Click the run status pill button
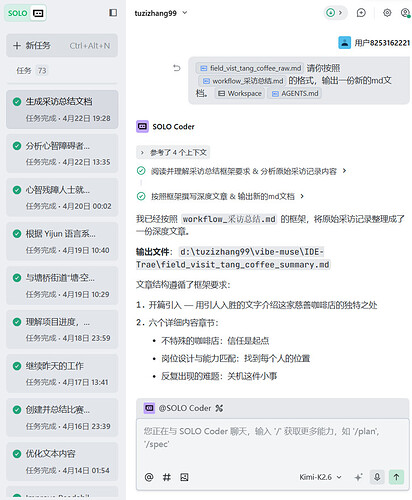This screenshot has height=500, width=412. pos(335,13)
